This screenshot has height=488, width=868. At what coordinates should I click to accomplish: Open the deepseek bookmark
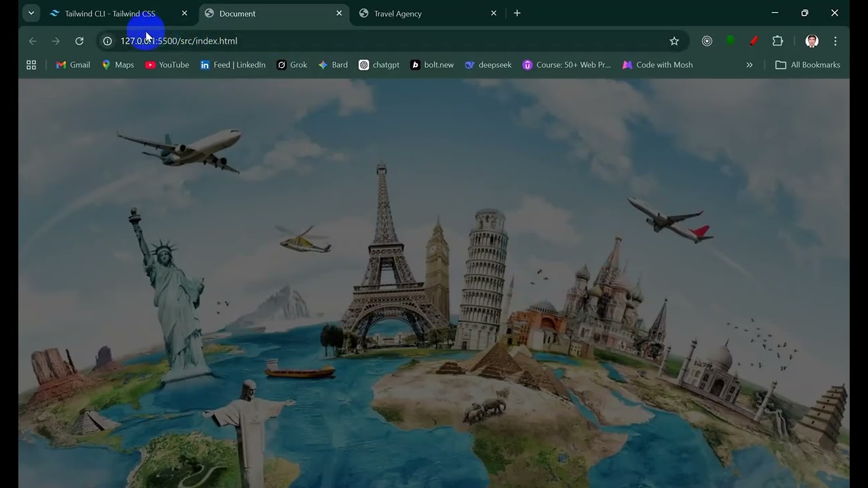coord(488,65)
